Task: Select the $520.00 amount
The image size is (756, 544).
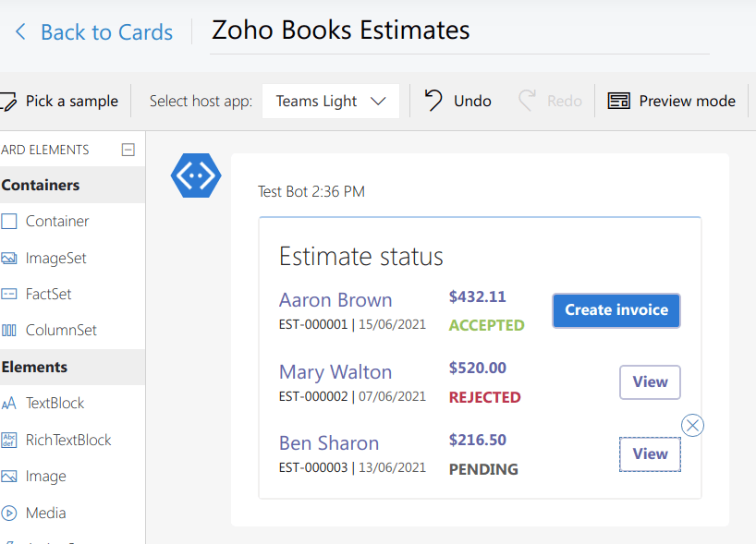Action: pos(477,369)
